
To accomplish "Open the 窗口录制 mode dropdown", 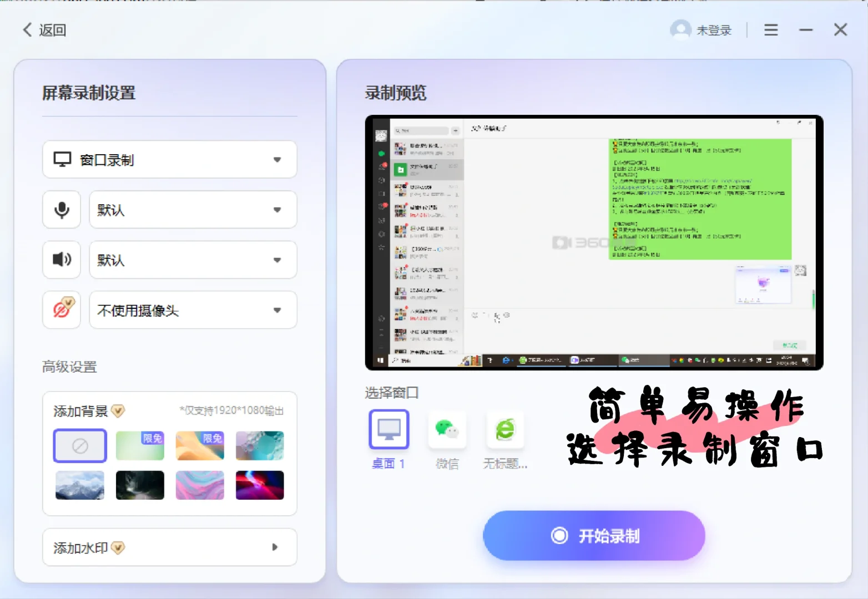I will [277, 159].
